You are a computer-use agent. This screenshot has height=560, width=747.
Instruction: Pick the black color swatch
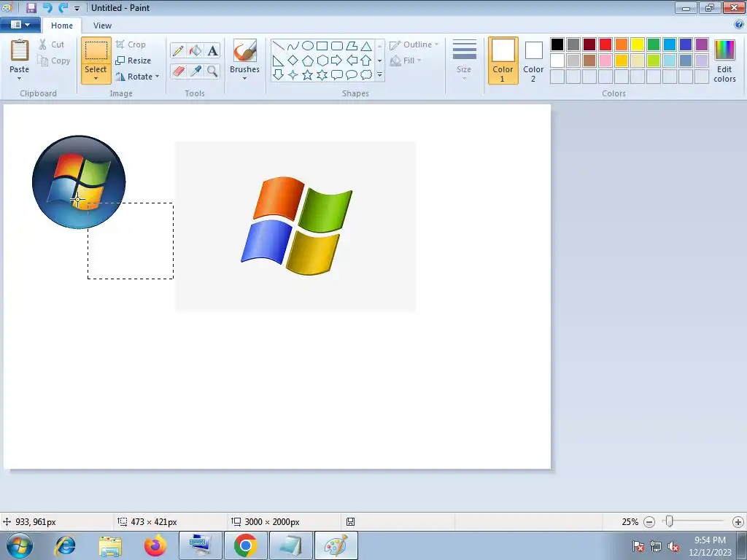[x=557, y=44]
